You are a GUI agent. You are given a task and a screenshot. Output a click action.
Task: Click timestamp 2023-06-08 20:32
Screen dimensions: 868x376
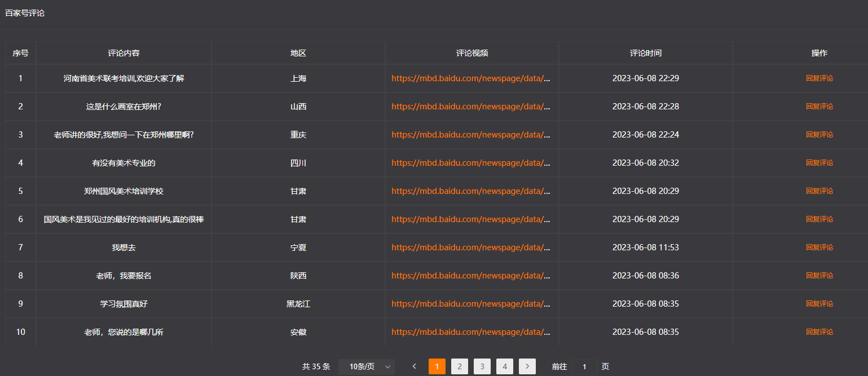pyautogui.click(x=646, y=163)
